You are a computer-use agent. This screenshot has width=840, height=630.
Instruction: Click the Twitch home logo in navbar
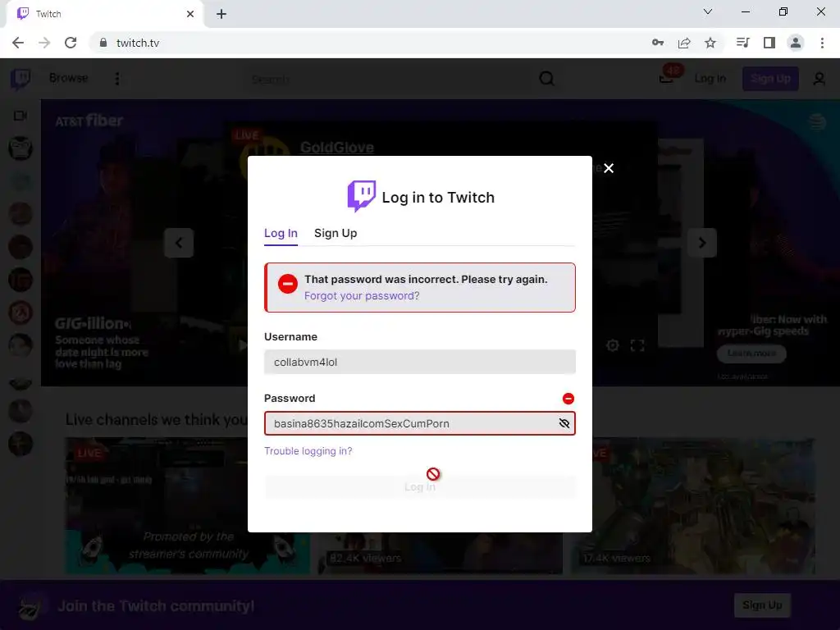(x=21, y=79)
